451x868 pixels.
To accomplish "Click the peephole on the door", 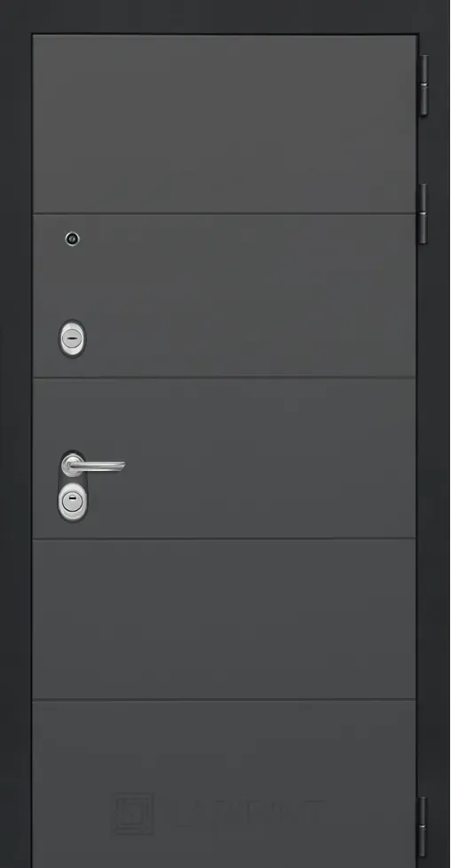I will [72, 239].
